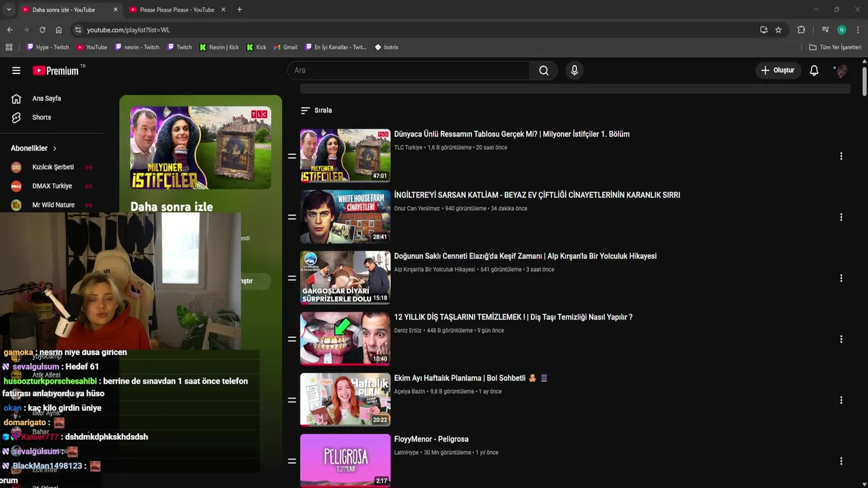Open En İyi Kanallar bookmark
Viewport: 868px width, 488px height.
[335, 47]
